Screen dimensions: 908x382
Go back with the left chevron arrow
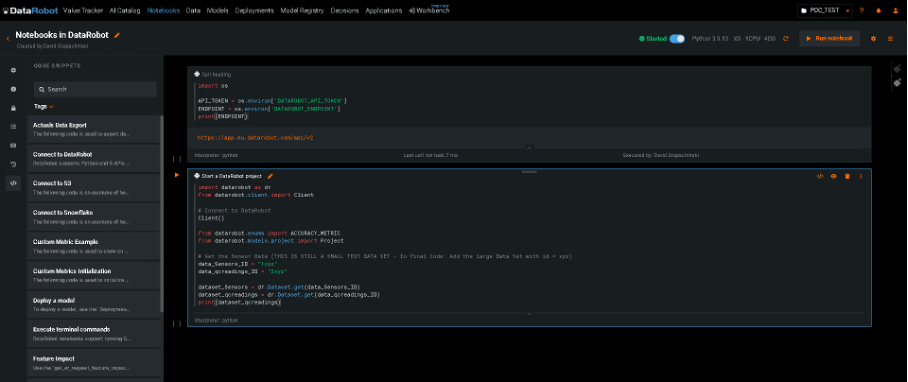8,39
